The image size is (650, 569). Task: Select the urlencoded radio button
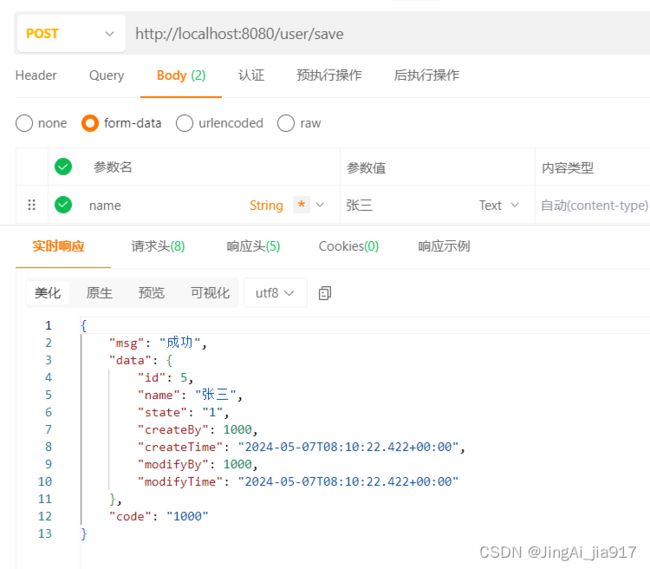(184, 123)
